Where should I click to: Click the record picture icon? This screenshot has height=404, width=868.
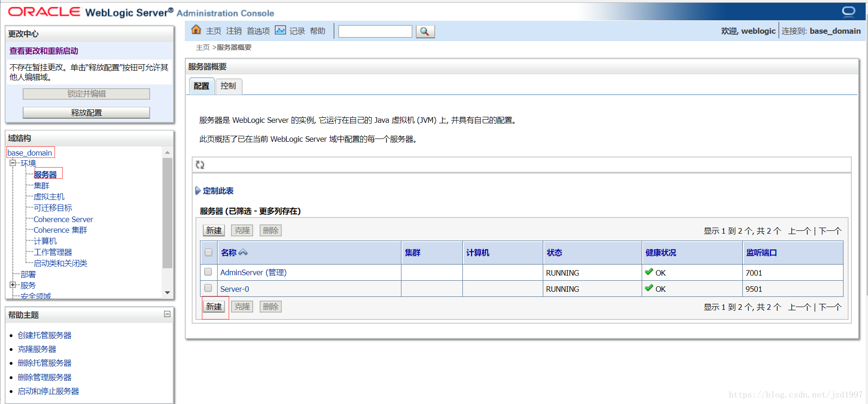pyautogui.click(x=280, y=30)
